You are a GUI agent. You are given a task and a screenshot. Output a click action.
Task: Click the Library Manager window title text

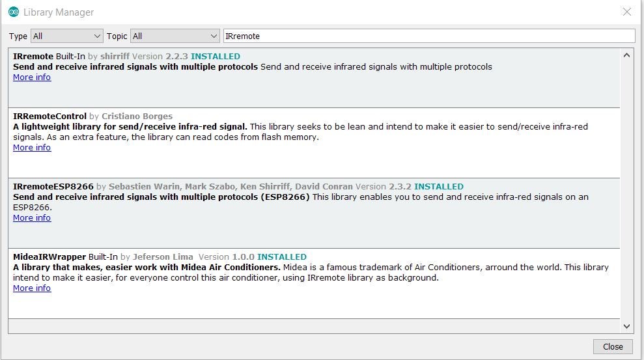[x=59, y=12]
